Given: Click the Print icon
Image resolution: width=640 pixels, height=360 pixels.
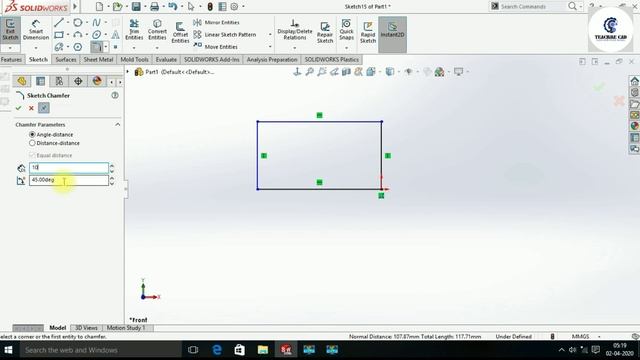Looking at the screenshot, I should (x=154, y=7).
